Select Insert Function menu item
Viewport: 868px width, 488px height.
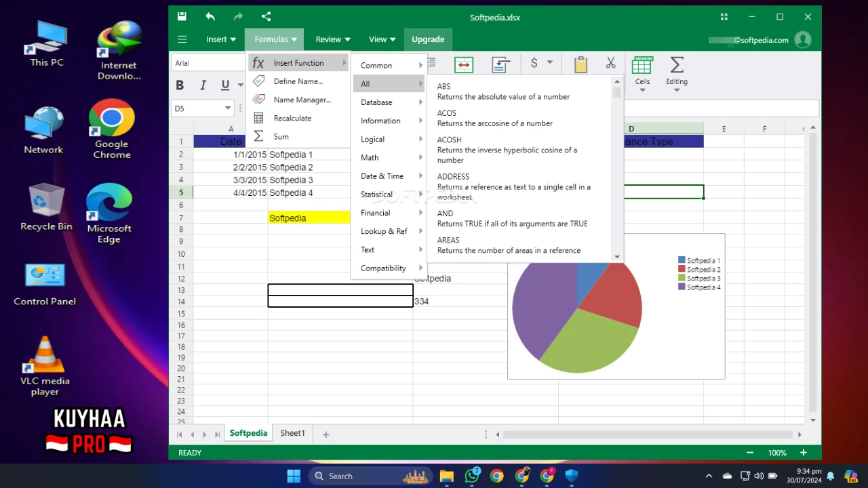[x=298, y=63]
